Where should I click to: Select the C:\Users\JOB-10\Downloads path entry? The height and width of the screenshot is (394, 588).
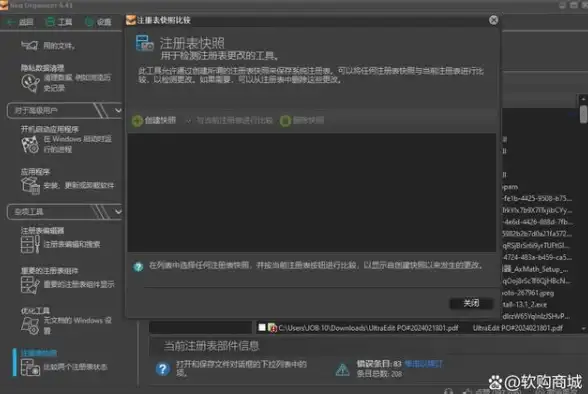(x=368, y=328)
